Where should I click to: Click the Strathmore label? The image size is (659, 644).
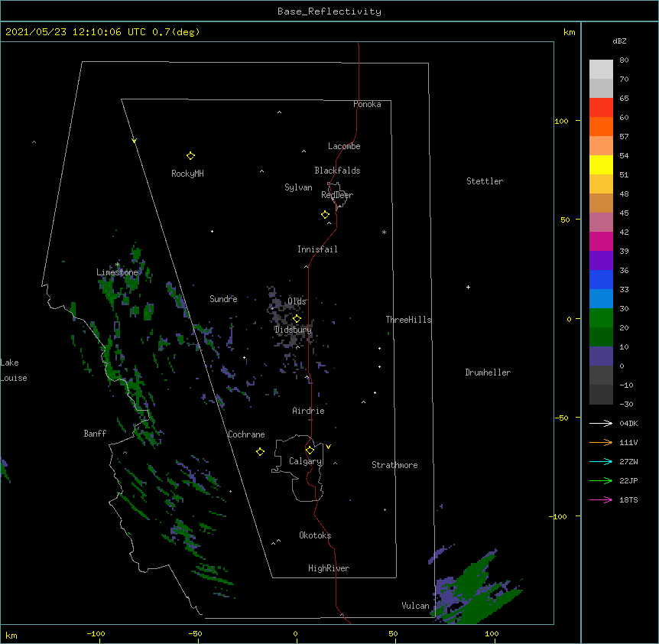click(394, 465)
